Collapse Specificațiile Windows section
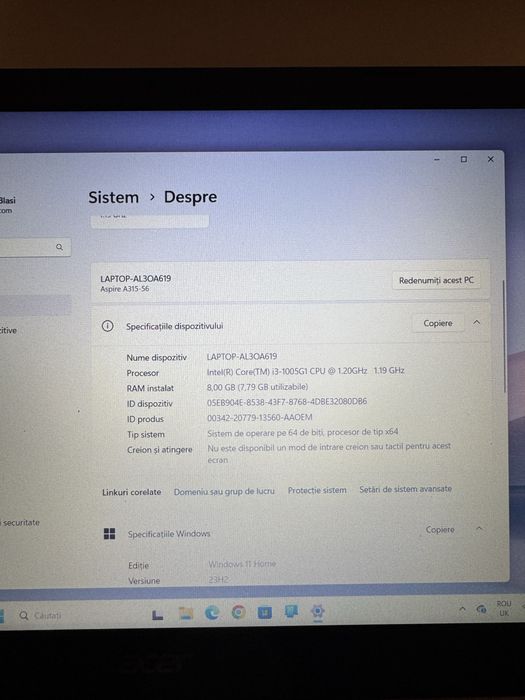Screen dimensions: 525x700 479,529
